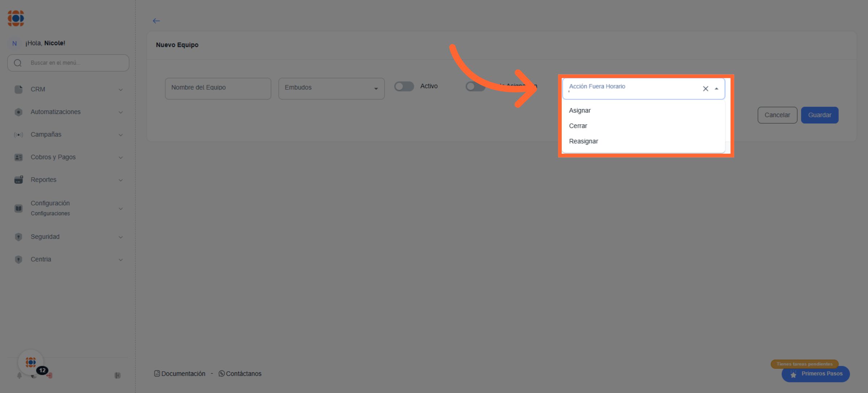The image size is (868, 393).
Task: Click the Reportes sidebar icon
Action: [x=18, y=179]
